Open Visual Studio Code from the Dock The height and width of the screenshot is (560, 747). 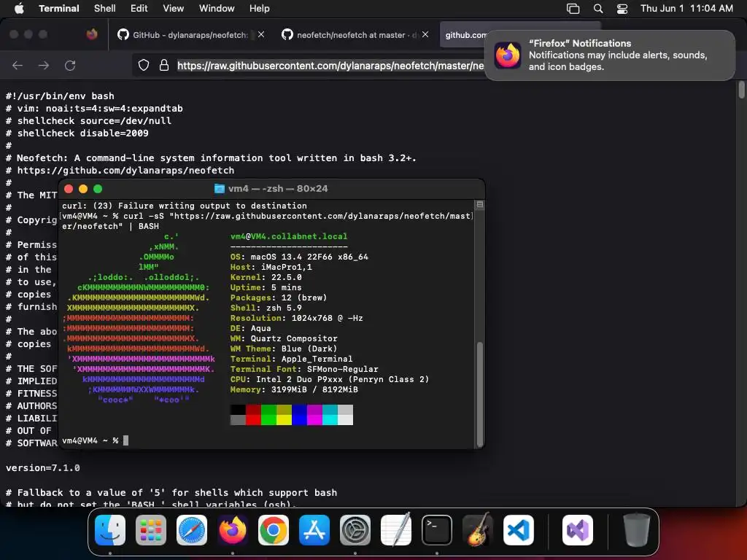point(519,530)
